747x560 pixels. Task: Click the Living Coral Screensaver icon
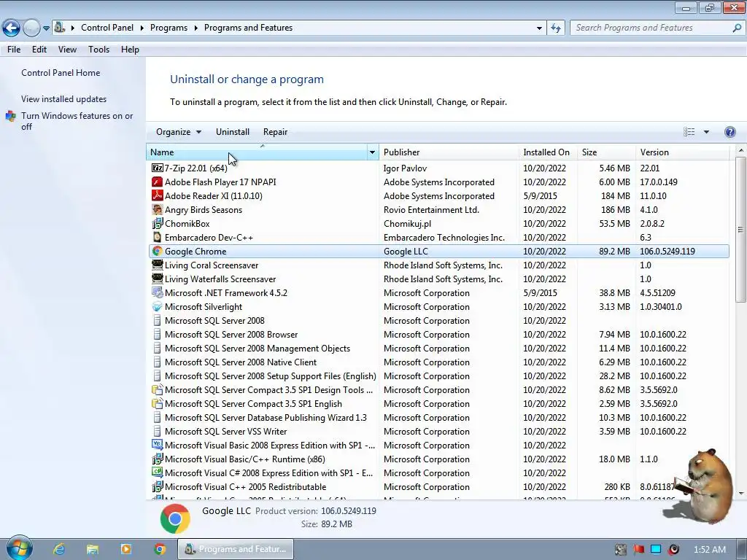pos(158,265)
